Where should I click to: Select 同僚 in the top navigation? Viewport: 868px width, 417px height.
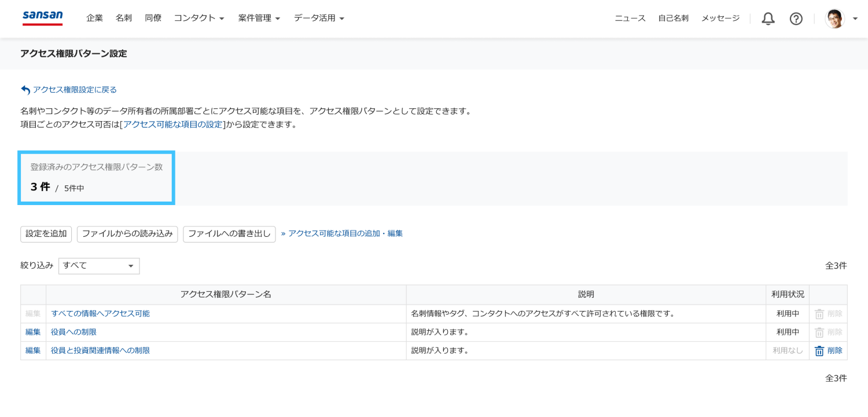point(153,19)
